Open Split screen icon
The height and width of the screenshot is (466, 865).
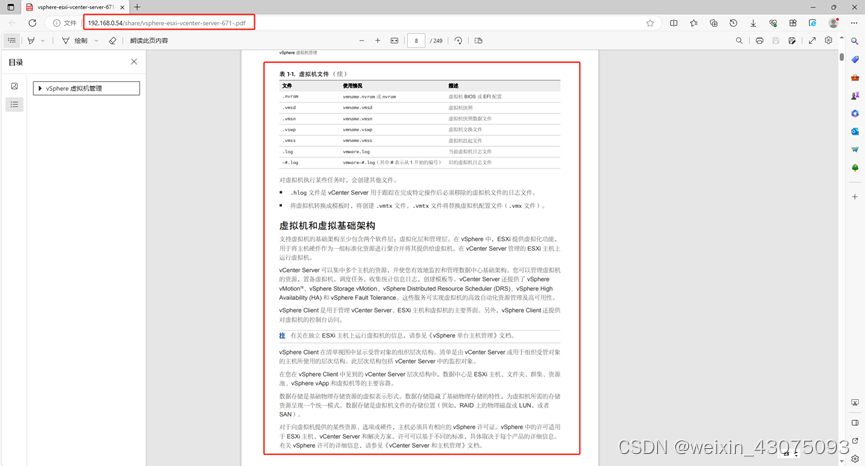pos(674,23)
